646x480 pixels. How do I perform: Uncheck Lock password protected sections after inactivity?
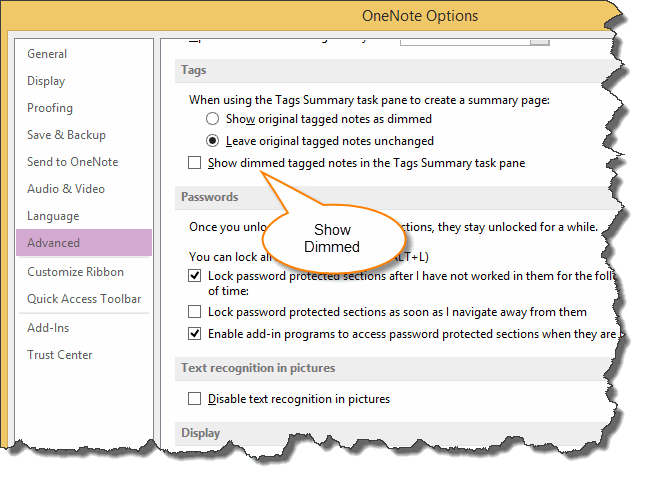click(194, 276)
